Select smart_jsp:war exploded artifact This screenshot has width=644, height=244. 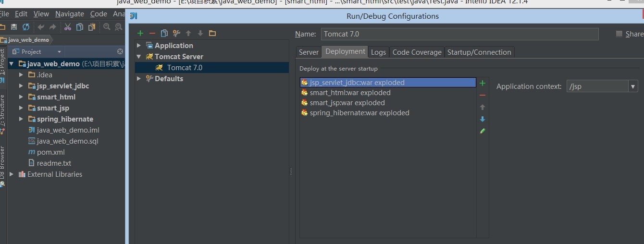tap(347, 103)
